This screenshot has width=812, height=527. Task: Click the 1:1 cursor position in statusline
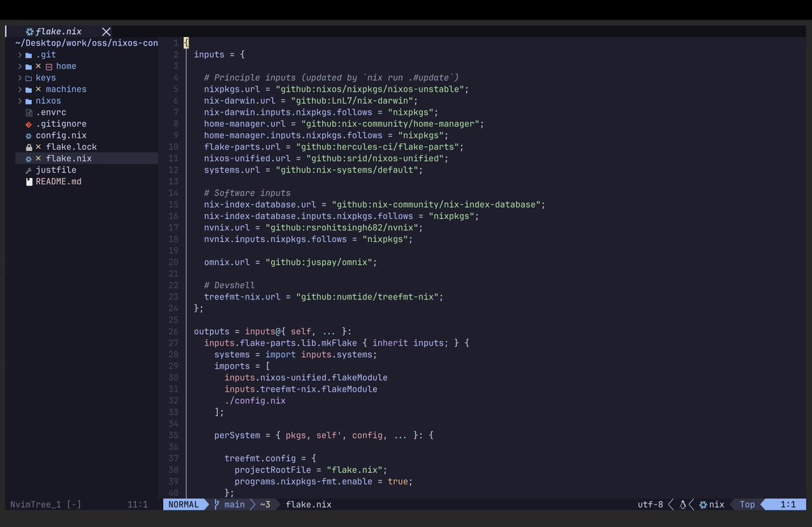(788, 505)
